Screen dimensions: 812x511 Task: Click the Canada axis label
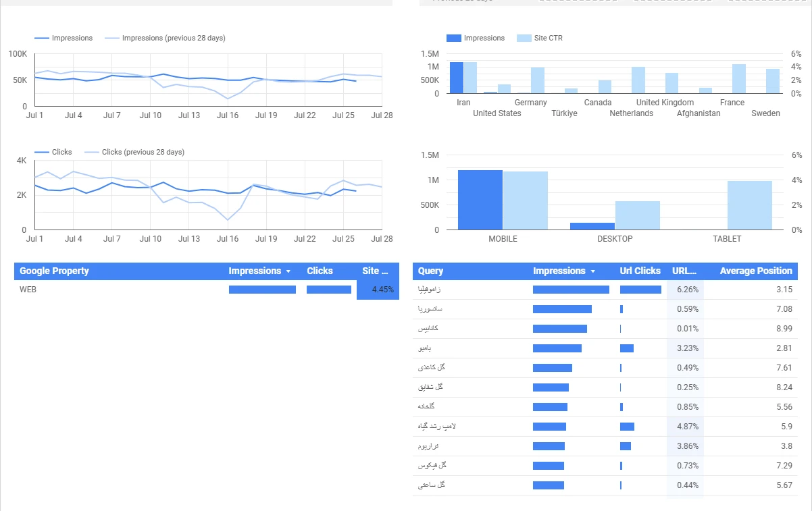598,103
